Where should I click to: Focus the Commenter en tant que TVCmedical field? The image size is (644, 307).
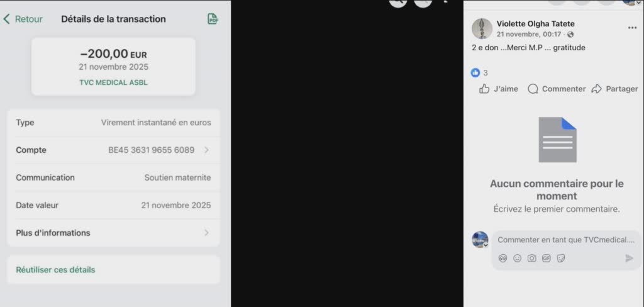[x=566, y=240]
